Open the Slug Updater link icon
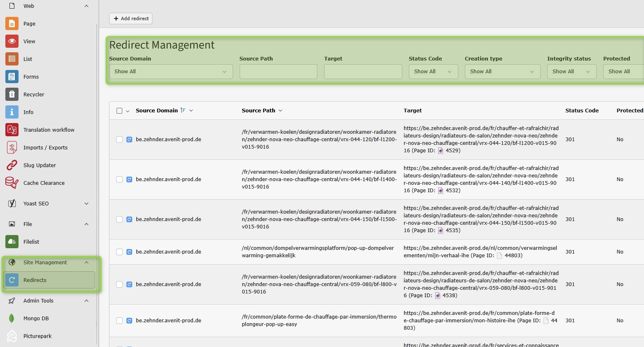The width and height of the screenshot is (644, 347). (x=12, y=165)
